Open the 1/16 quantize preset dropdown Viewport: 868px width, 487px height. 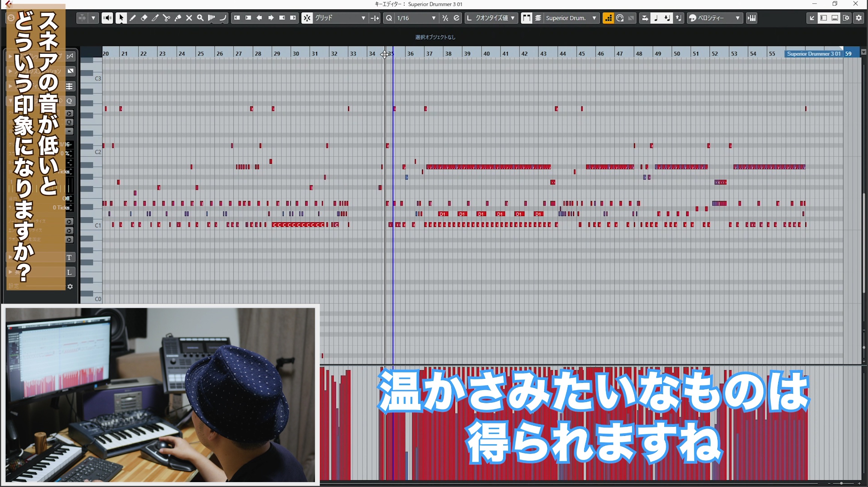416,18
